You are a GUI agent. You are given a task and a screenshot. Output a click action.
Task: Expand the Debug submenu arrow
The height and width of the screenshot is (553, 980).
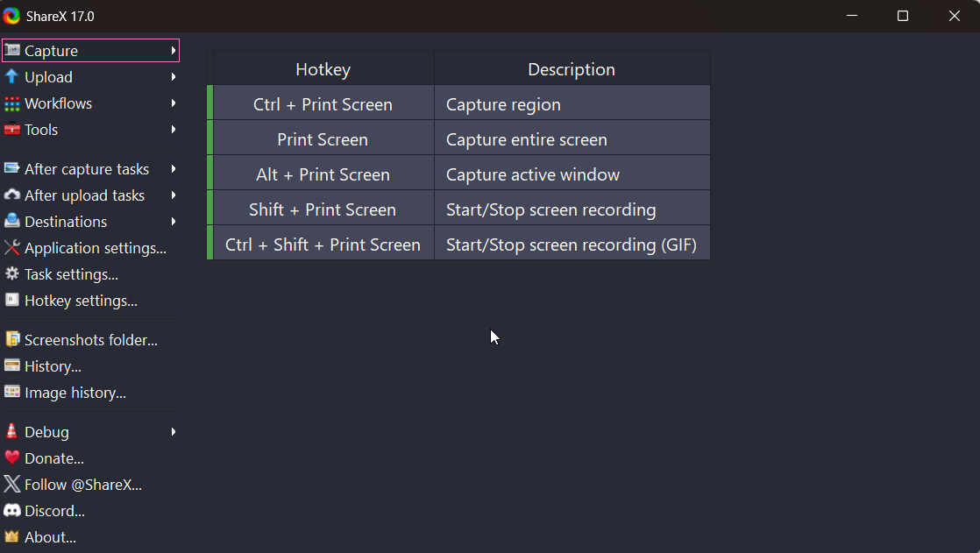coord(174,432)
